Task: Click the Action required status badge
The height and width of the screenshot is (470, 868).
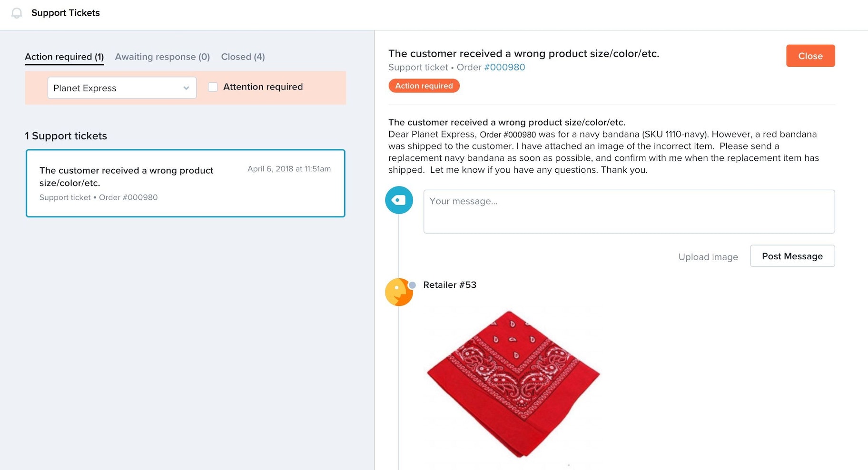Action: [x=424, y=86]
